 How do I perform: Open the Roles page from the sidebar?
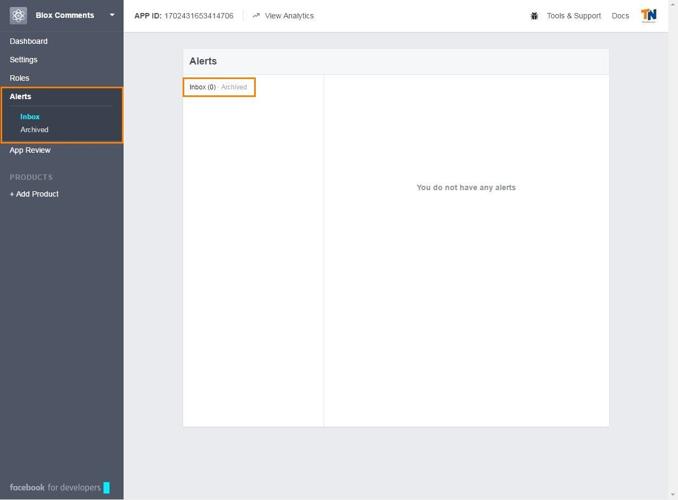pos(20,78)
